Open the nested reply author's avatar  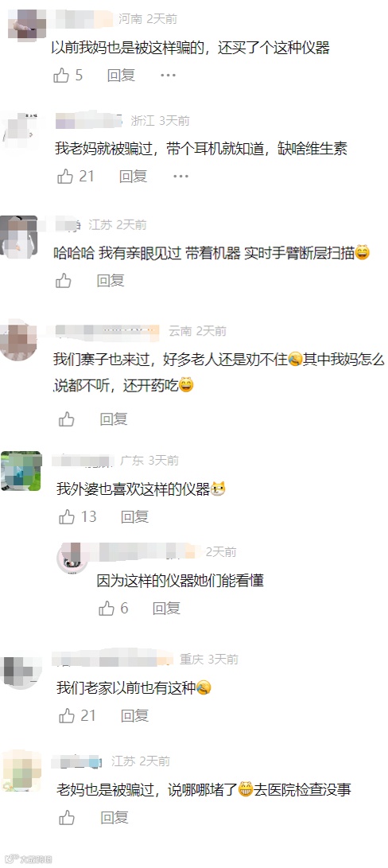click(x=72, y=558)
